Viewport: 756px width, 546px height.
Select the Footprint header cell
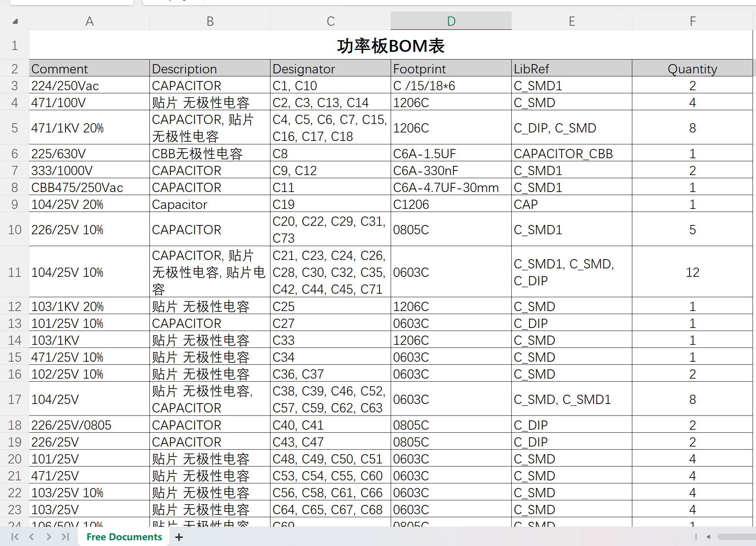pos(451,68)
